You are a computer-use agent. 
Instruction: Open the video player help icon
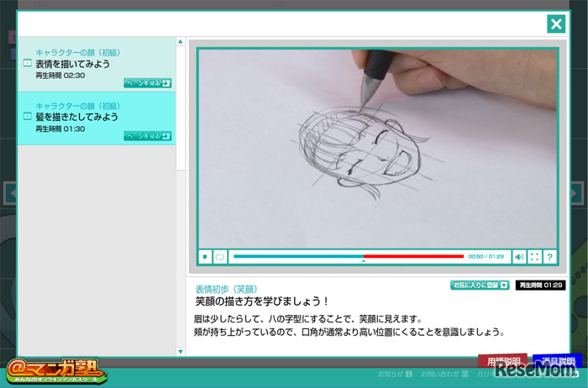[x=549, y=257]
